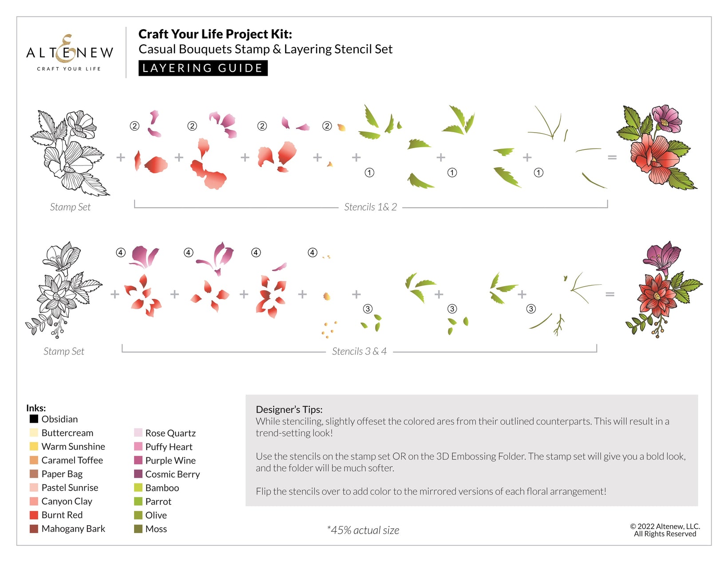Click the Altenew logo
Image resolution: width=728 pixels, height=562 pixels.
click(x=70, y=52)
